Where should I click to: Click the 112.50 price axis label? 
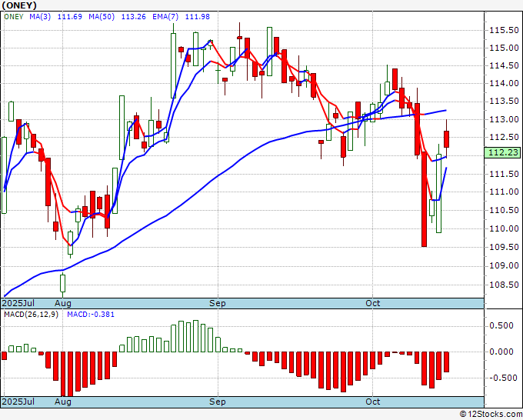click(x=504, y=137)
